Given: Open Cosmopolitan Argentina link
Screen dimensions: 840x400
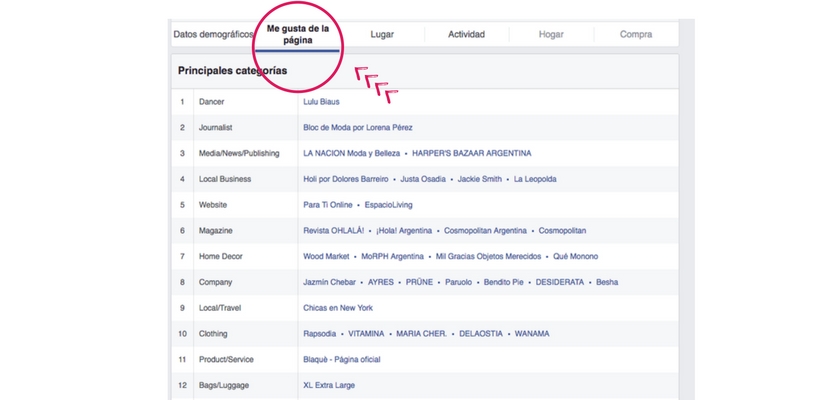Looking at the screenshot, I should [x=485, y=231].
